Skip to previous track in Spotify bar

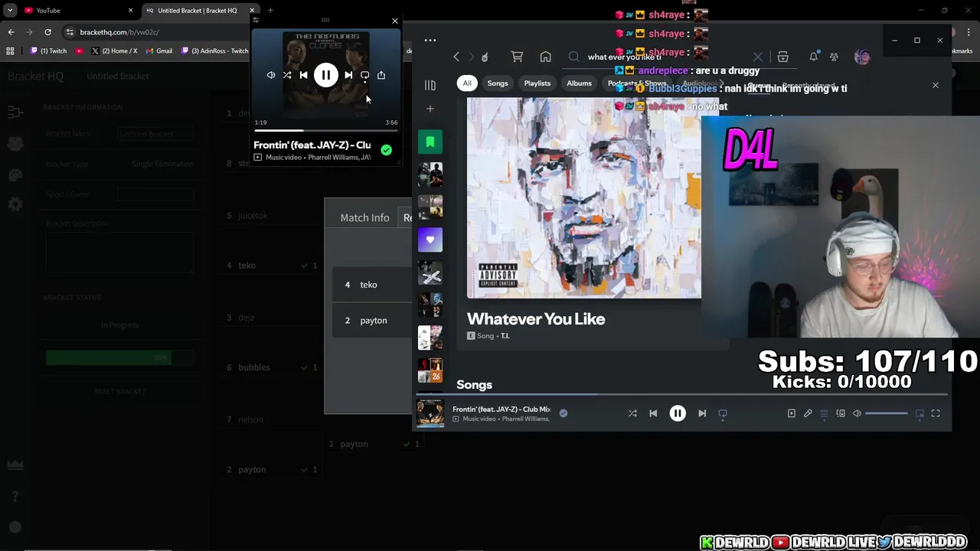[653, 413]
